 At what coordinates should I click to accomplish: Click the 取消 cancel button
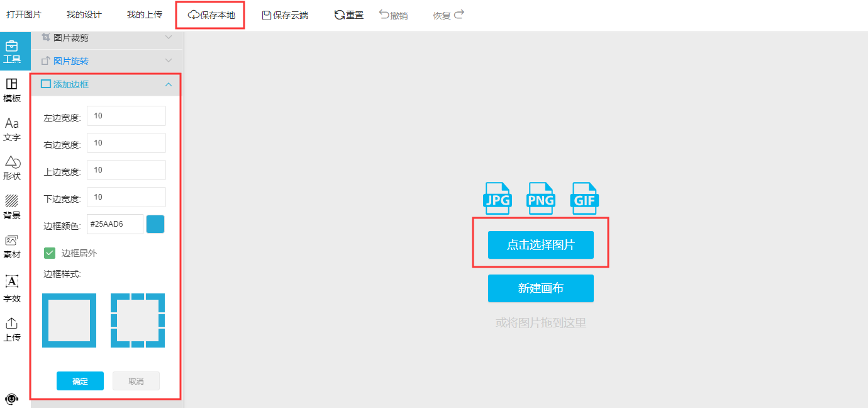(x=136, y=381)
